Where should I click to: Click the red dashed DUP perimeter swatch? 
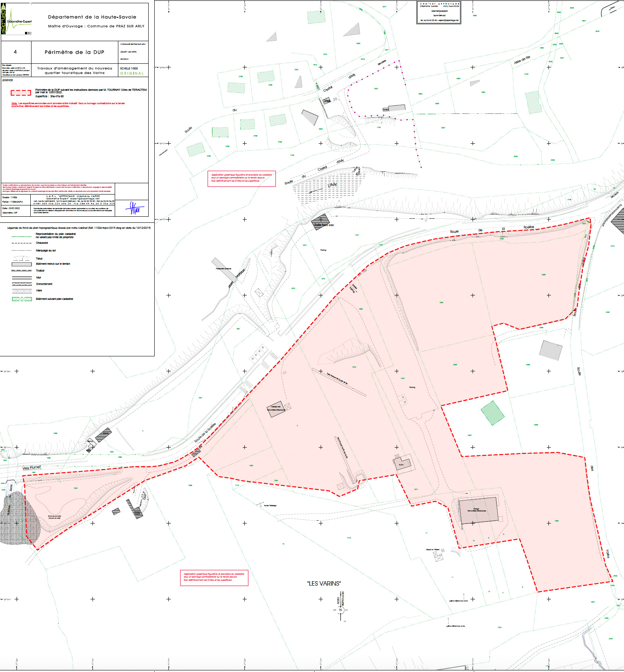(x=21, y=93)
